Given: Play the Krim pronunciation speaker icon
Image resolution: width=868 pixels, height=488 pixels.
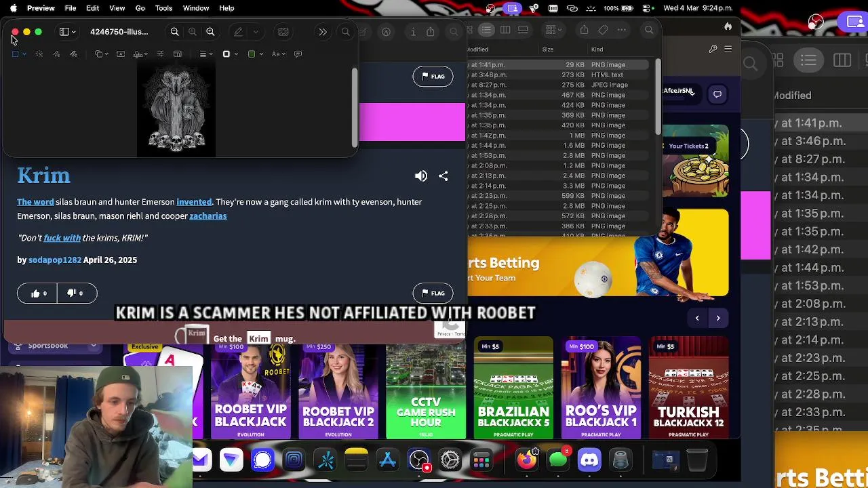Looking at the screenshot, I should 421,176.
